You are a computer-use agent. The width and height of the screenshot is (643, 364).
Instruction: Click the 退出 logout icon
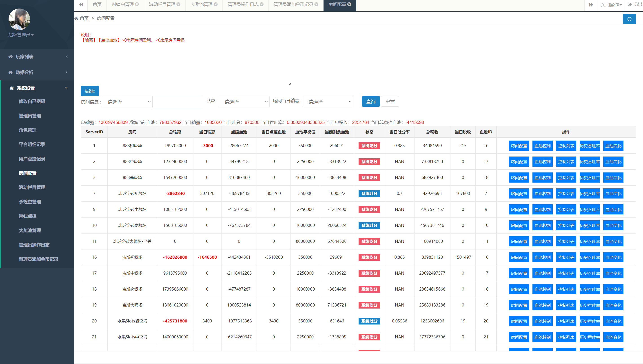click(x=630, y=4)
